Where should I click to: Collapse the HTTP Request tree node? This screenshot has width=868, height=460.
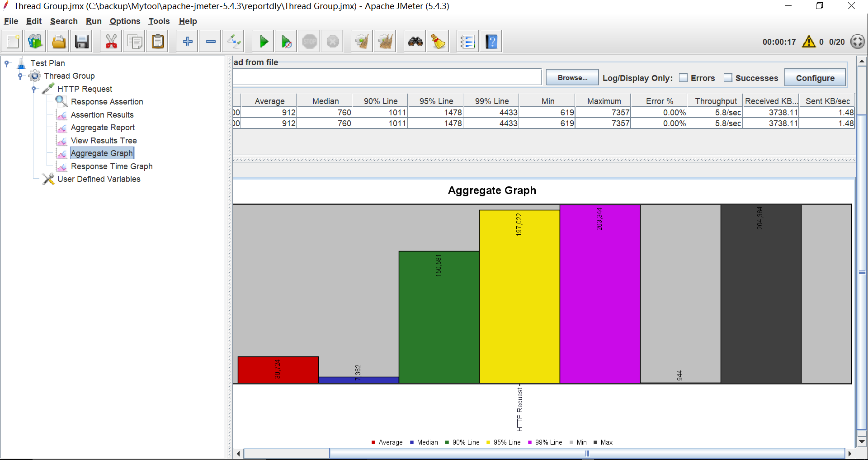click(x=33, y=89)
